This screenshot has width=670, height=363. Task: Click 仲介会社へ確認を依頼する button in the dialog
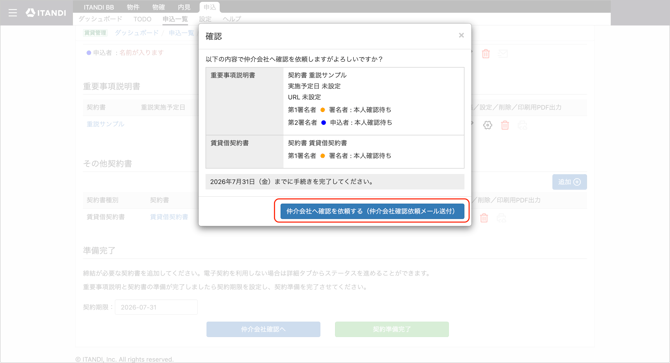click(372, 211)
